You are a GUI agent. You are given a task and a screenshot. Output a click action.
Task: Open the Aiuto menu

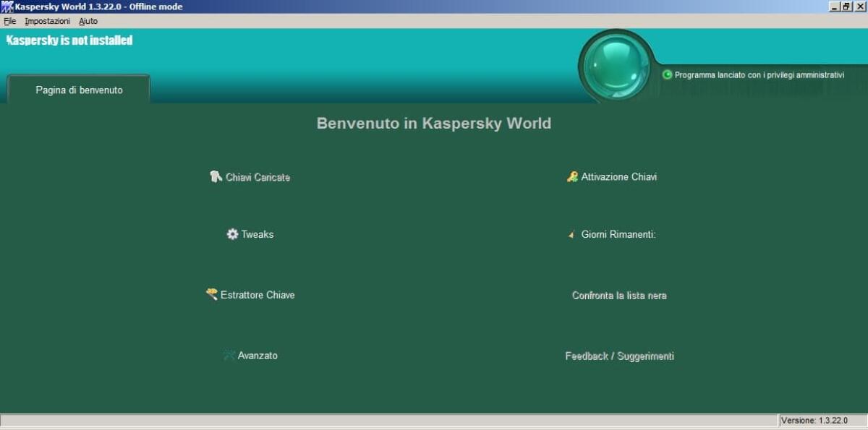pos(88,21)
